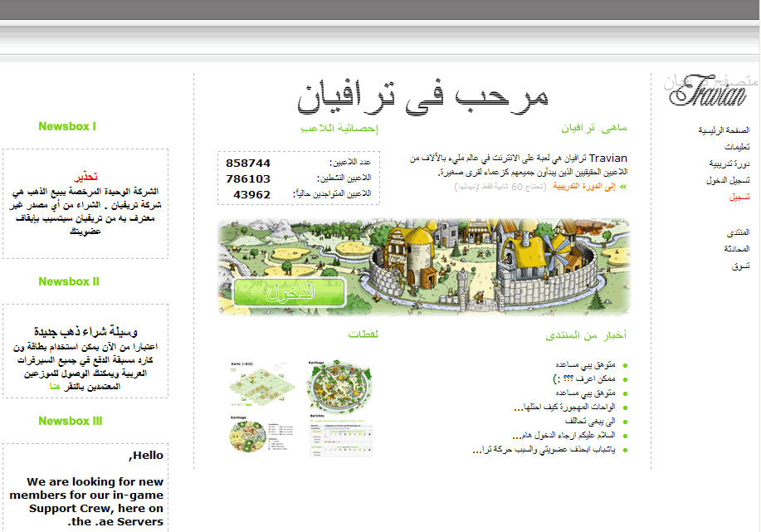Image resolution: width=761 pixels, height=532 pixels.
Task: Click the لقطات heading
Action: tap(363, 334)
